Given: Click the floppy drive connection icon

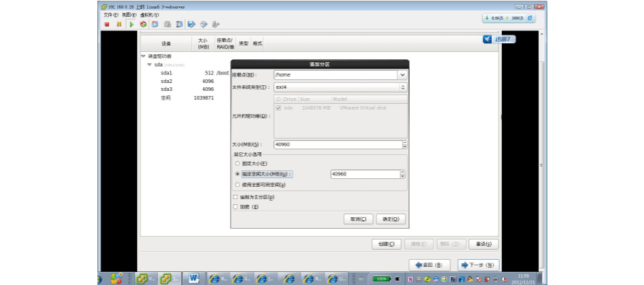Looking at the screenshot, I should point(191,25).
